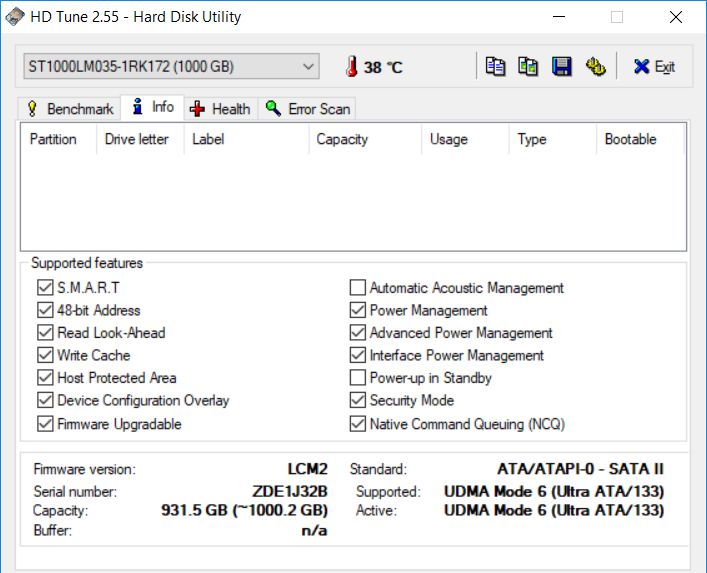Toggle the Power Management checkbox
The height and width of the screenshot is (573, 707).
pyautogui.click(x=358, y=310)
